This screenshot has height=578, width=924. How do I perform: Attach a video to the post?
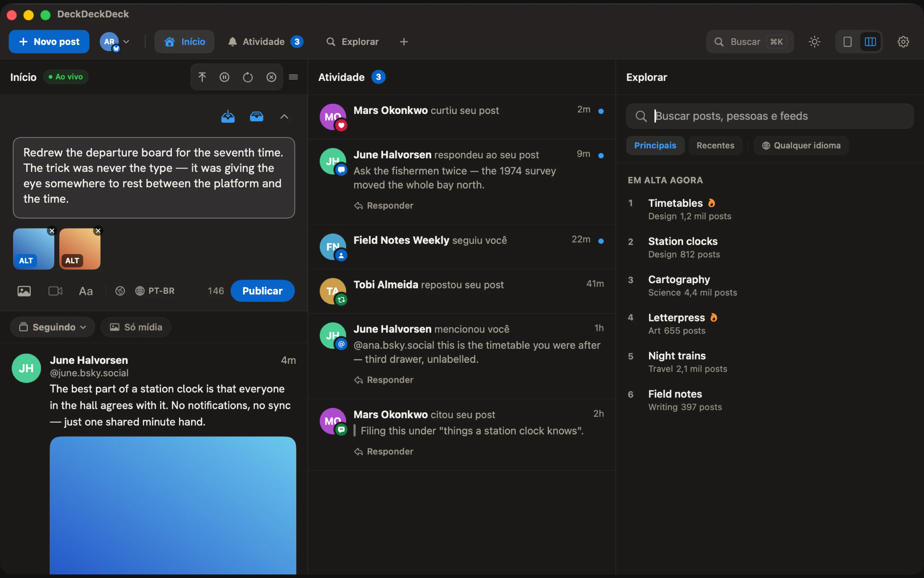[56, 291]
